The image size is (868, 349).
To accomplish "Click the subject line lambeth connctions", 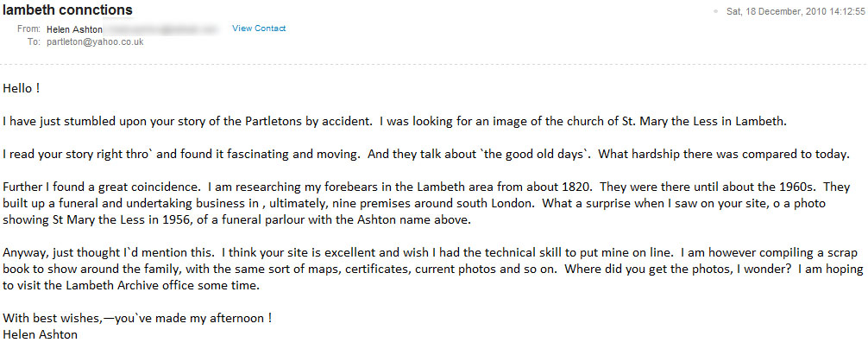I will point(67,10).
